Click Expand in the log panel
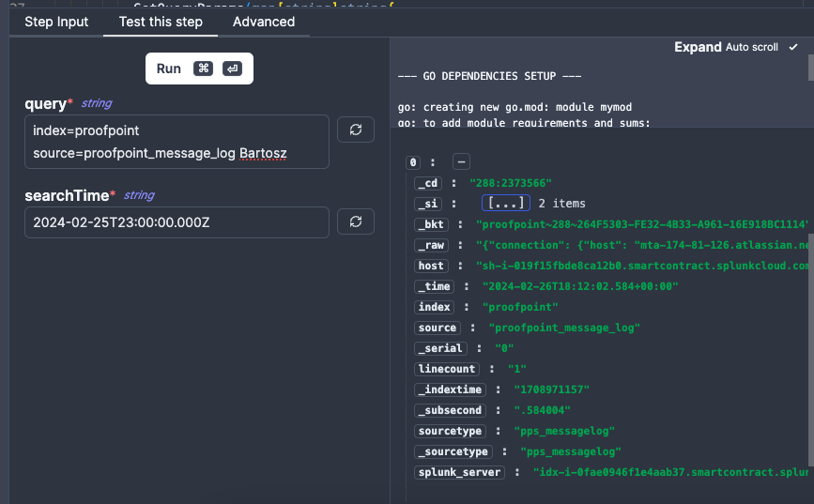 tap(698, 47)
